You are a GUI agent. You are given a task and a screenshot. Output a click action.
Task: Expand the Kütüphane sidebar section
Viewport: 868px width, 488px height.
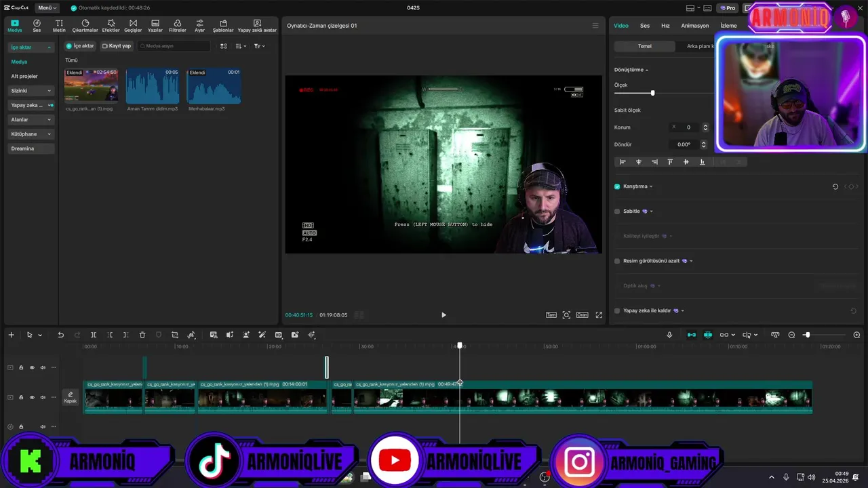(31, 134)
